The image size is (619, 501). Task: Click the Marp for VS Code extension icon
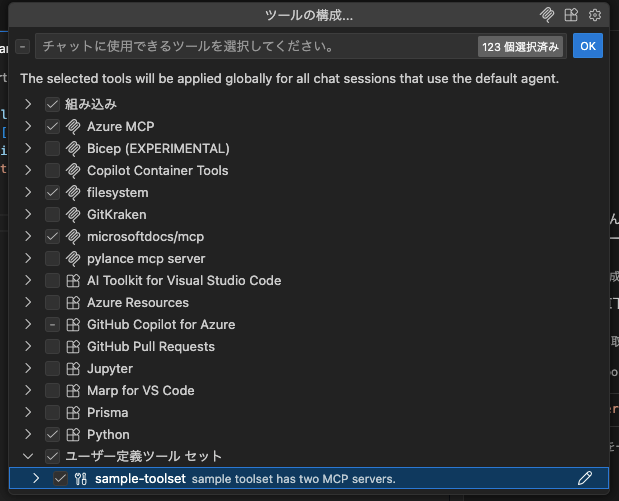[x=73, y=391]
